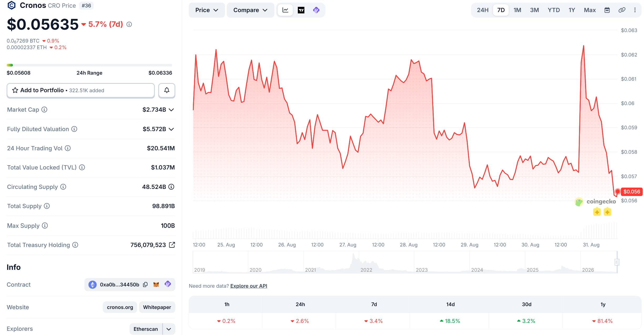Open treasury holding external link icon
This screenshot has width=644, height=335.
[x=172, y=245]
